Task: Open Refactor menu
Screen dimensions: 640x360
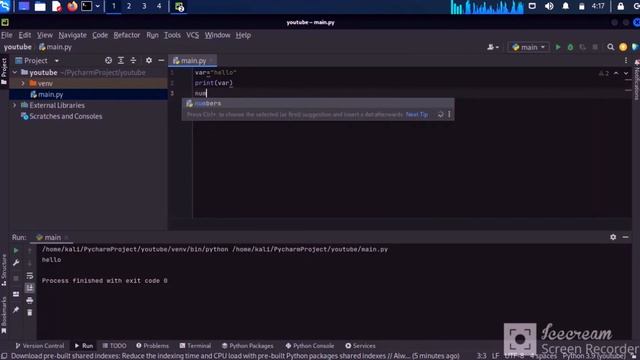Action: [x=127, y=35]
